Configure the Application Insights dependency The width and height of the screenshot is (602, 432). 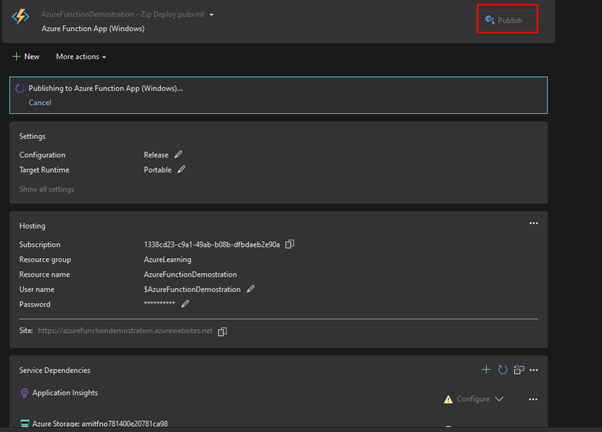[x=473, y=399]
